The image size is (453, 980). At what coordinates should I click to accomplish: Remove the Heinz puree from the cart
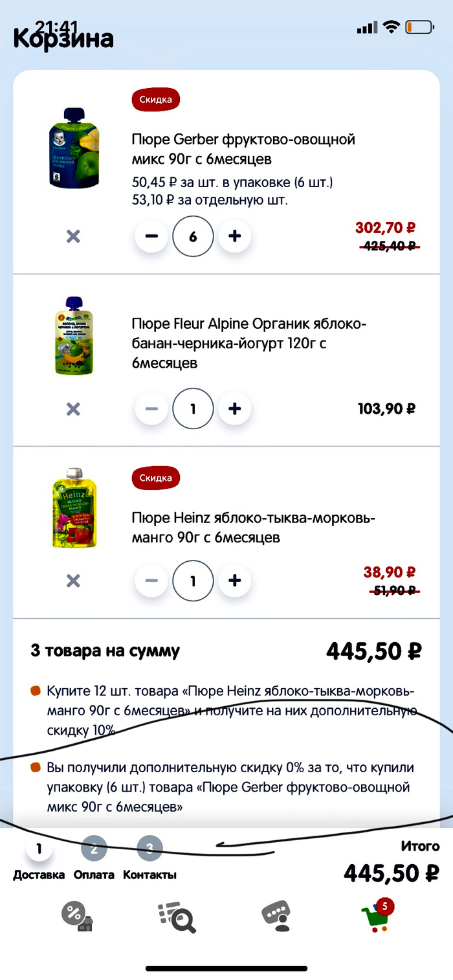click(x=73, y=581)
